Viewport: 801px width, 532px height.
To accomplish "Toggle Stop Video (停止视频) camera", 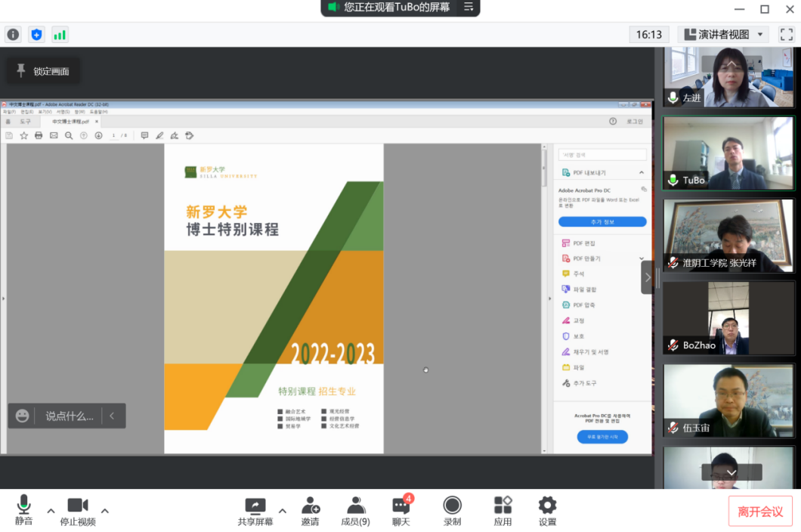I will point(78,512).
